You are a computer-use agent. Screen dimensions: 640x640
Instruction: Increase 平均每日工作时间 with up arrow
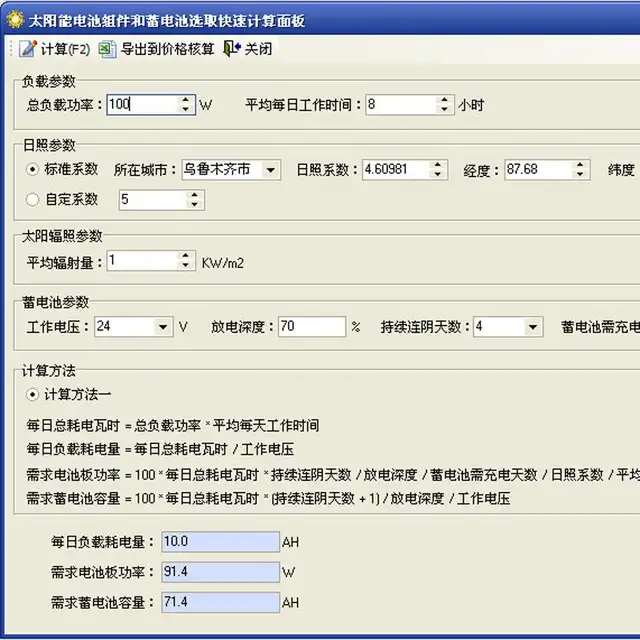pos(444,100)
